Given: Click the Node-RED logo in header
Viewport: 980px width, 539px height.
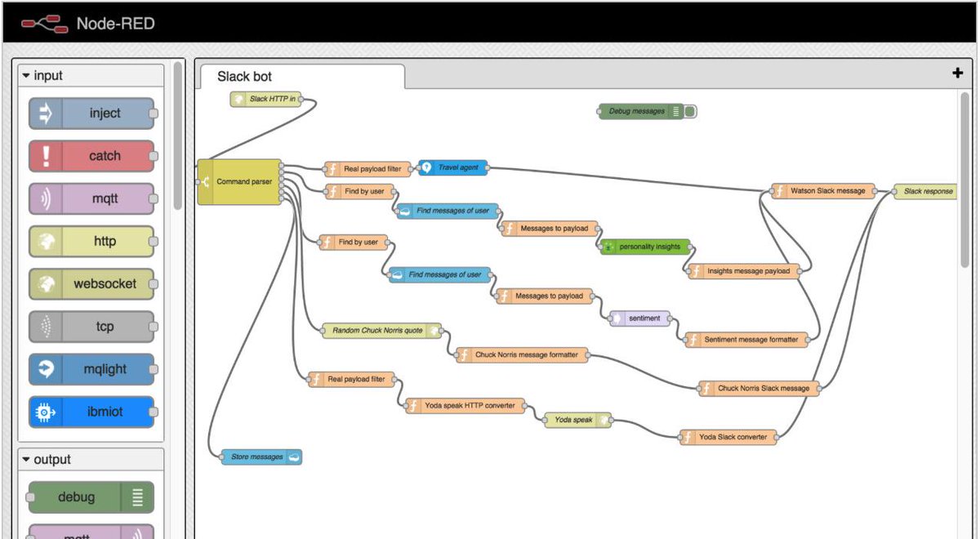Looking at the screenshot, I should point(45,24).
